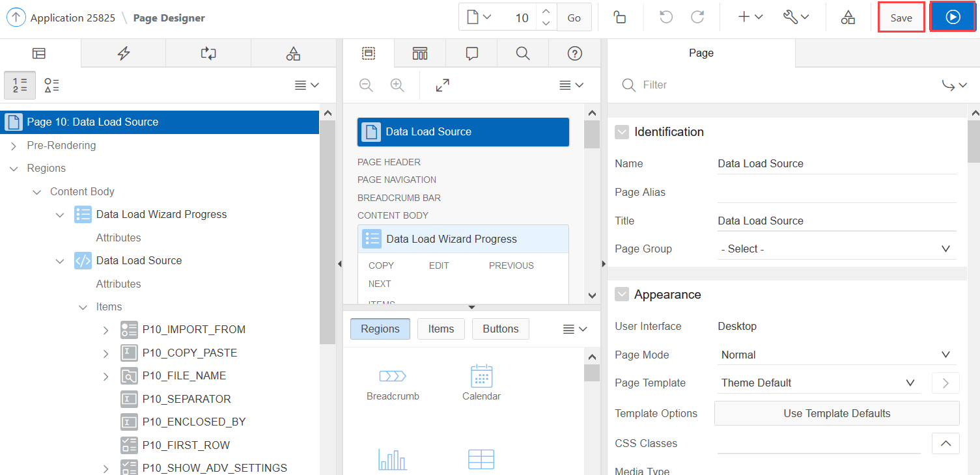Open the Page Mode dropdown
This screenshot has width=980, height=475.
coord(837,355)
